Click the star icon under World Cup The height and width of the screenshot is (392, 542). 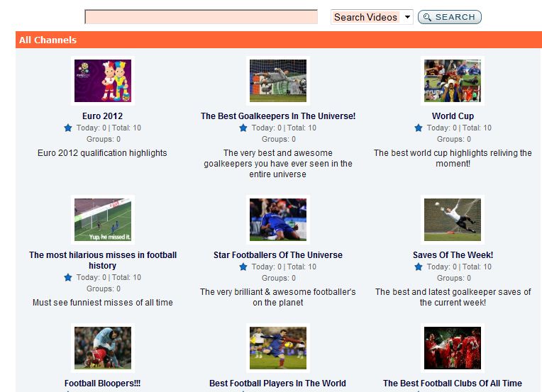coord(419,128)
